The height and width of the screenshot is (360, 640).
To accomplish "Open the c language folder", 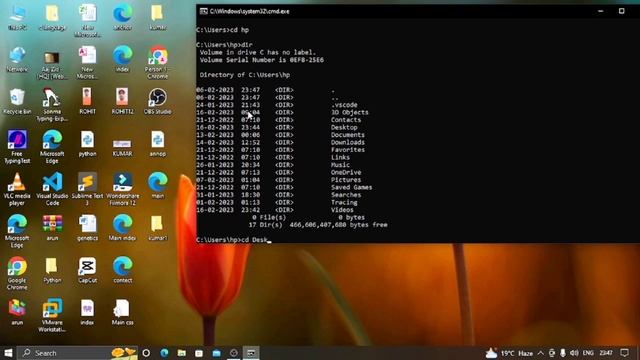I will (52, 18).
